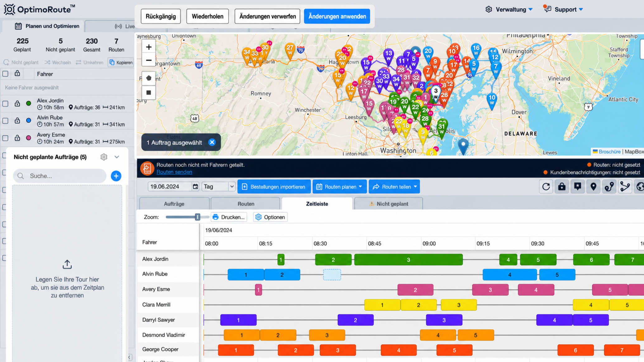Click the Drucken print button

pyautogui.click(x=229, y=217)
